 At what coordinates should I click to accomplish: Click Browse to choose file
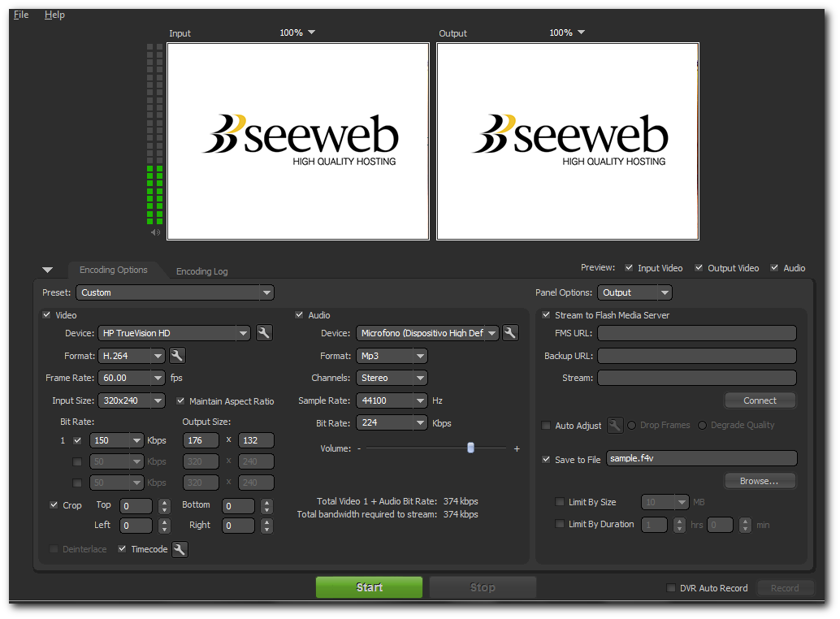(760, 481)
